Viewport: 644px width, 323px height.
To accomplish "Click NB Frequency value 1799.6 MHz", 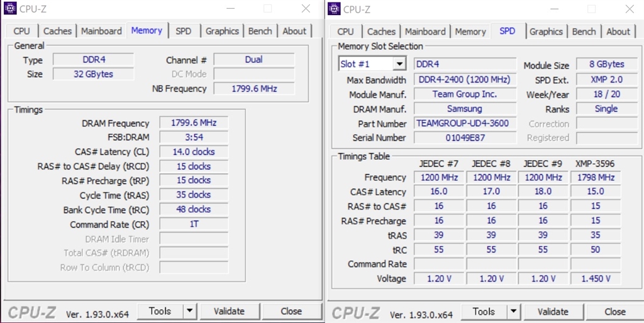I will (x=254, y=88).
